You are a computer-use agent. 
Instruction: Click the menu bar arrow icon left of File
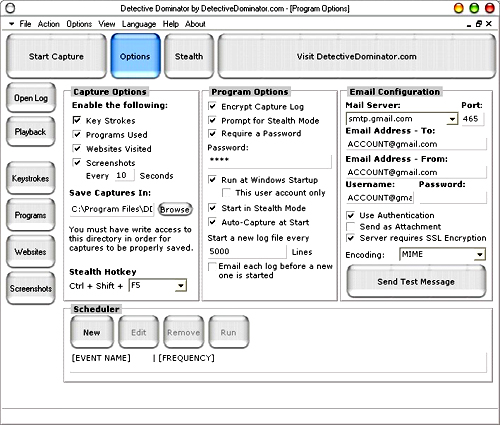pos(11,24)
